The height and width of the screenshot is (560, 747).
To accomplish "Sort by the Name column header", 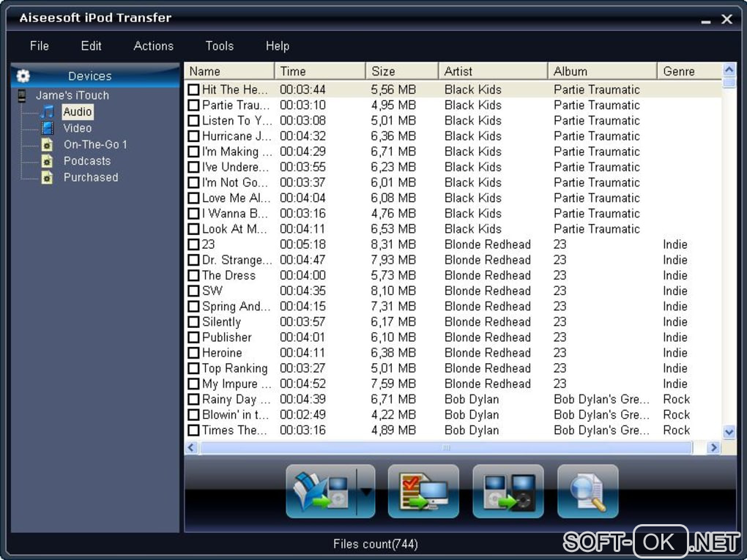I will [229, 72].
